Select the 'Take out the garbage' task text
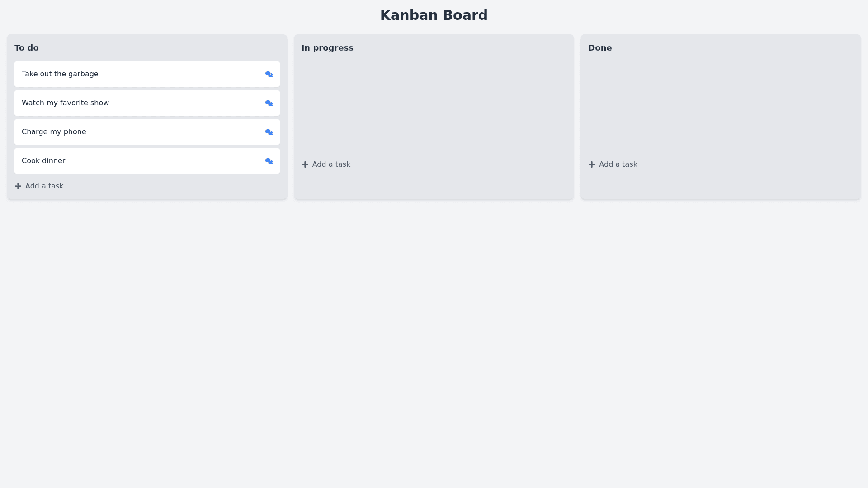Image resolution: width=868 pixels, height=488 pixels. point(60,74)
